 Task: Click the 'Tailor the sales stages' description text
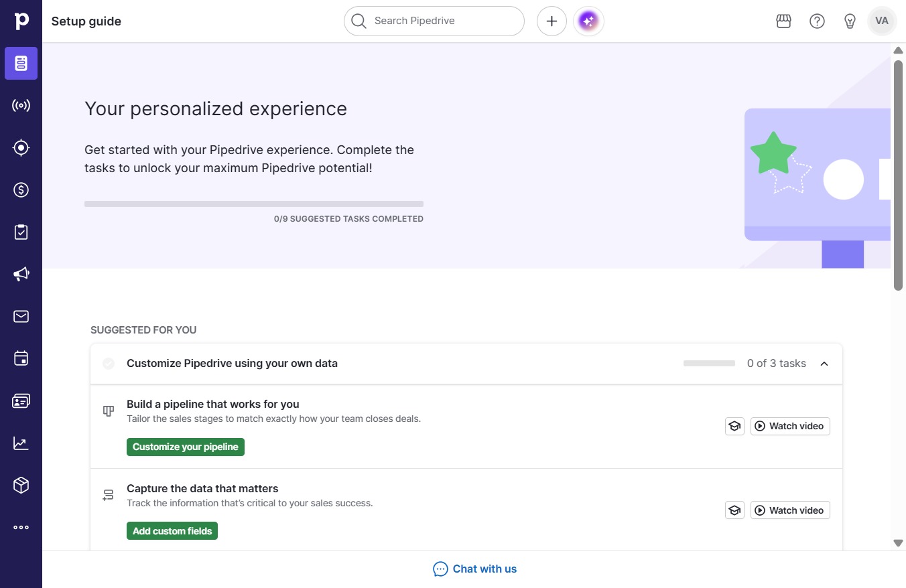coord(273,419)
